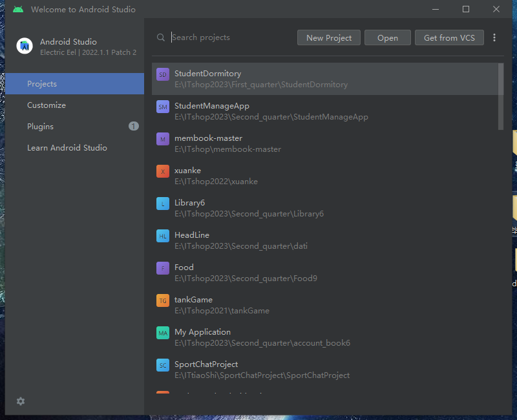
Task: Minimize the Welcome to Android Studio window
Action: click(x=436, y=9)
